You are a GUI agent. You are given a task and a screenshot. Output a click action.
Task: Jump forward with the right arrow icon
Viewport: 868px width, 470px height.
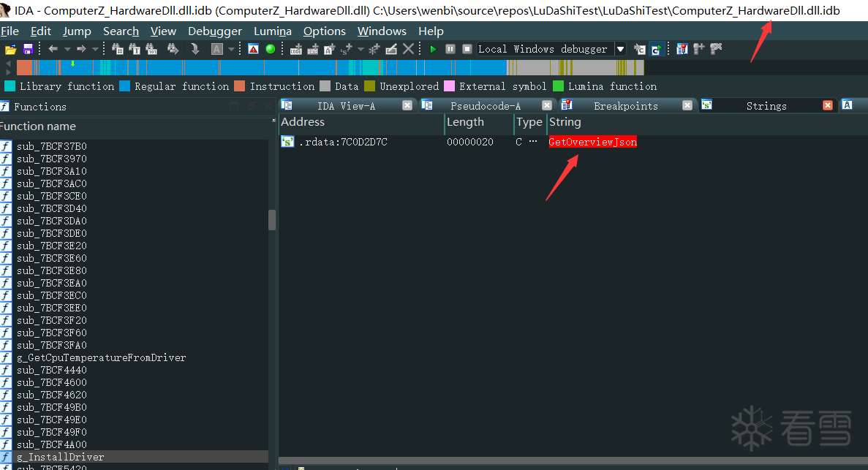coord(81,49)
